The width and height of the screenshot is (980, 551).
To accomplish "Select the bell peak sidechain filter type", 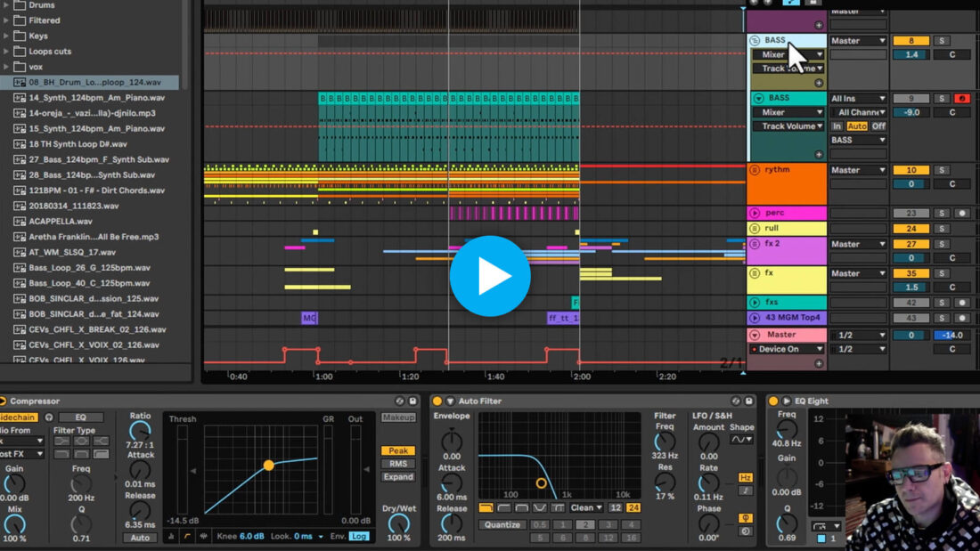I will tap(81, 441).
